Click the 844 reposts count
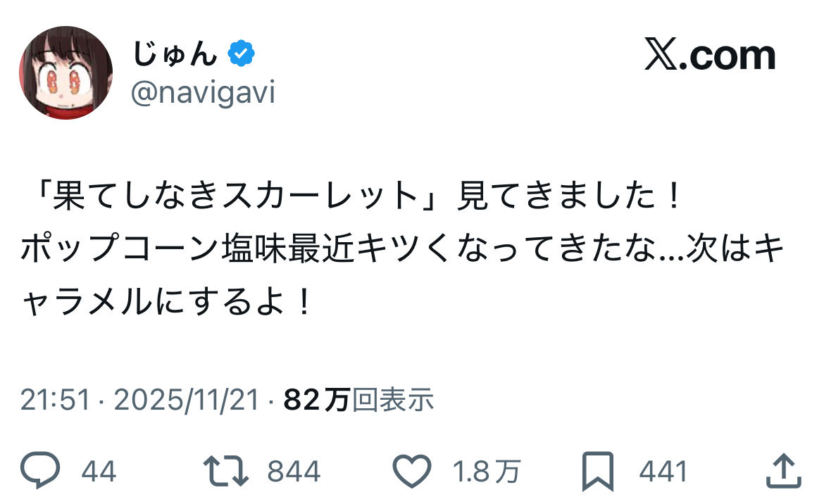824x504 pixels. pyautogui.click(x=293, y=471)
